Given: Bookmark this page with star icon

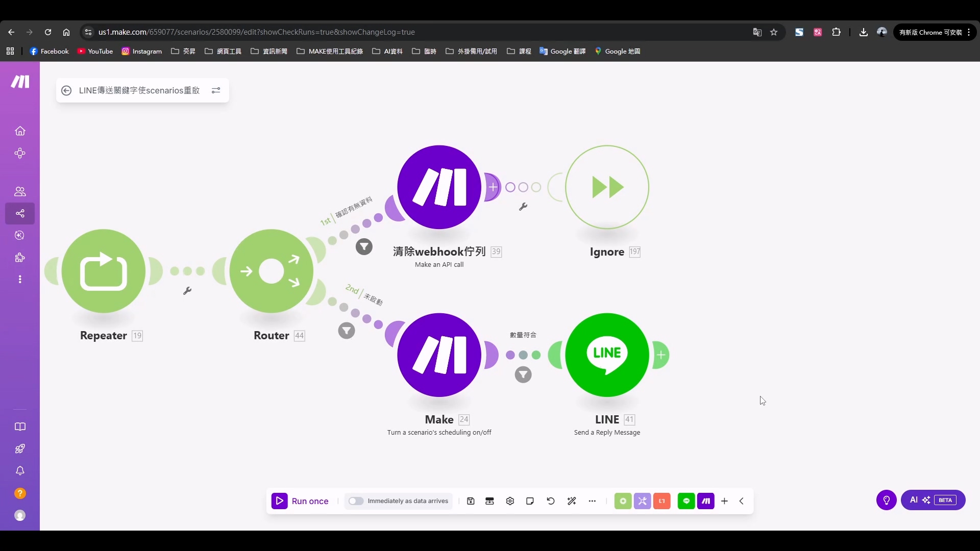Looking at the screenshot, I should (774, 32).
